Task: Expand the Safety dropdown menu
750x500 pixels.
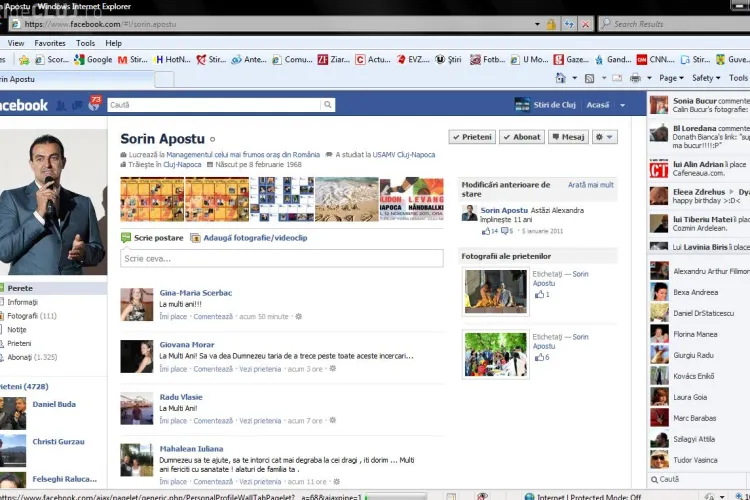Action: [706, 78]
